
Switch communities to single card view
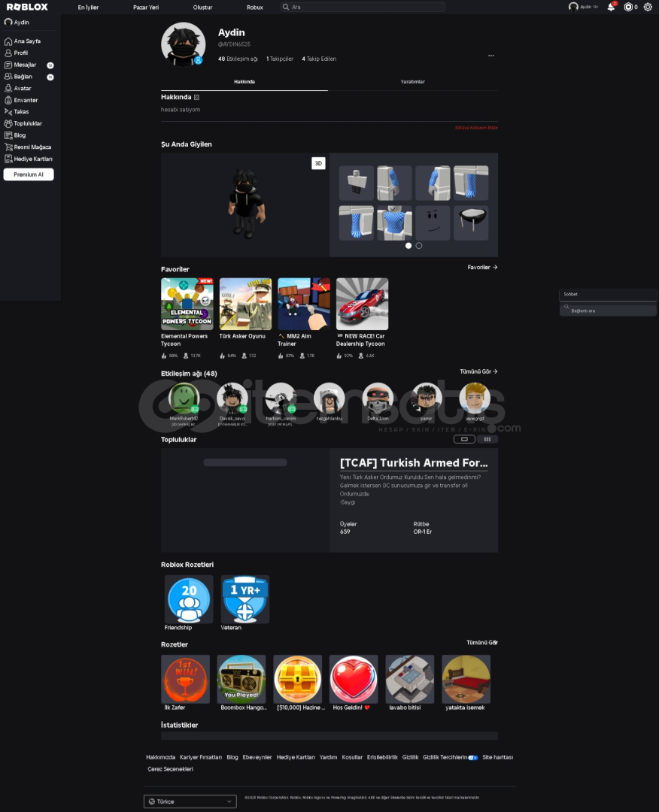pyautogui.click(x=464, y=439)
